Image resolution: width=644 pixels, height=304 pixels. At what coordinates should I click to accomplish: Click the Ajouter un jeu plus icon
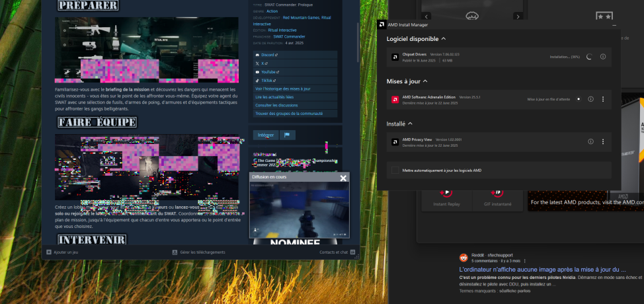coord(49,252)
